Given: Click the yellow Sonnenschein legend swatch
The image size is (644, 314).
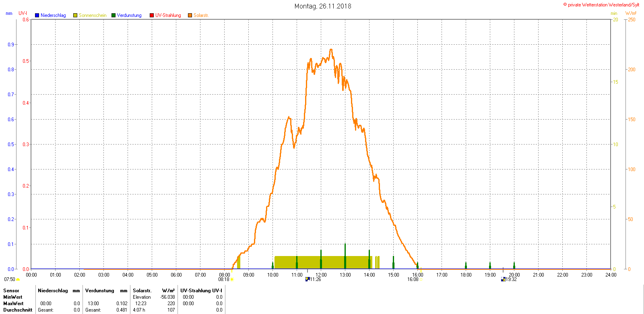Looking at the screenshot, I should tap(75, 15).
